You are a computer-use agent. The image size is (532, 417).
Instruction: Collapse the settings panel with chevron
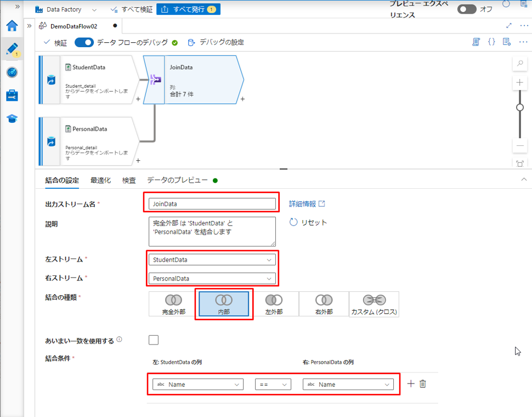click(524, 179)
